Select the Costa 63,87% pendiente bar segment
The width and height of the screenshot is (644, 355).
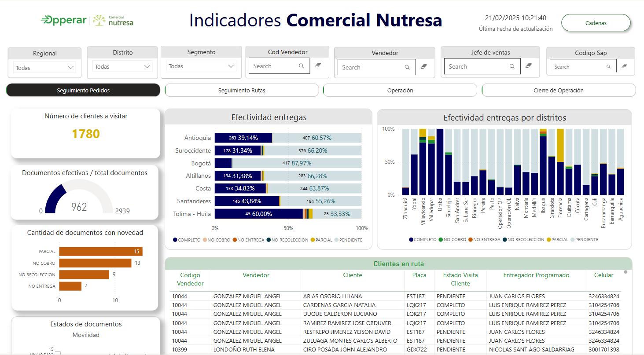(x=314, y=188)
